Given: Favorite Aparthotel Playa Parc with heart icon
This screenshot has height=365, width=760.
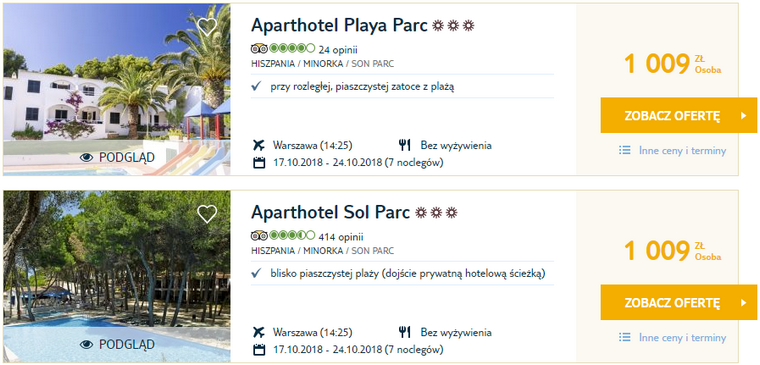Looking at the screenshot, I should pos(207,27).
